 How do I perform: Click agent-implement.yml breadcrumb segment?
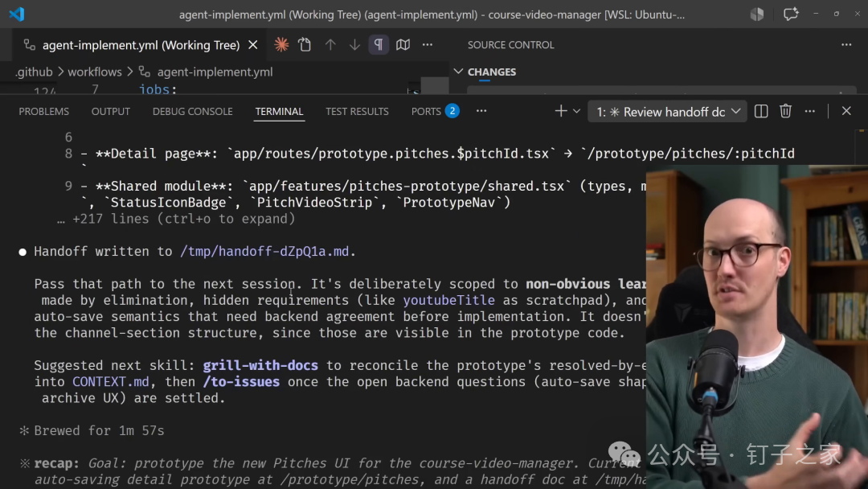click(x=215, y=72)
